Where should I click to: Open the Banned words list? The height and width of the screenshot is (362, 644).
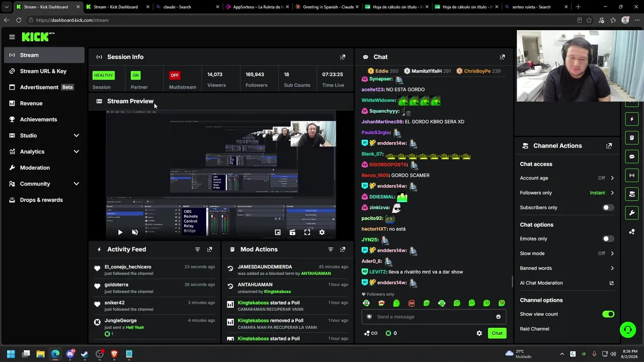coord(567,268)
